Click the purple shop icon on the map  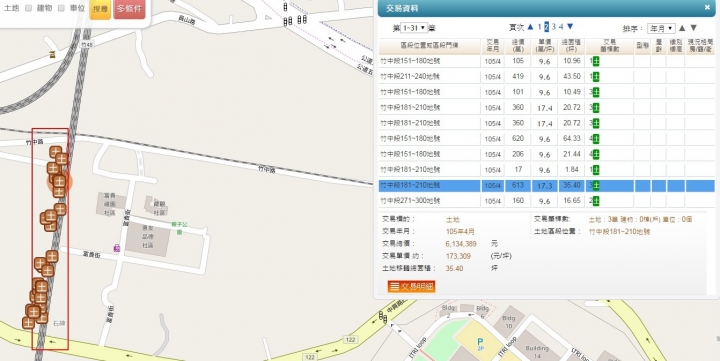click(x=117, y=248)
